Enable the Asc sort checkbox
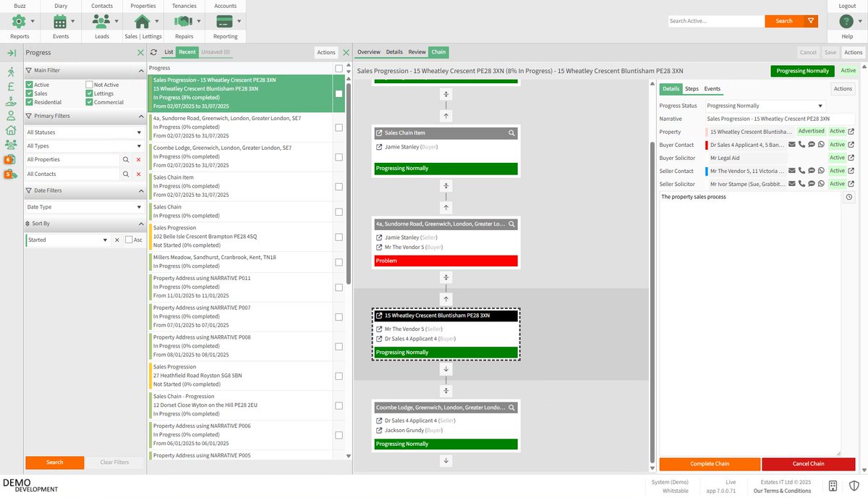The height and width of the screenshot is (498, 868). (x=129, y=240)
